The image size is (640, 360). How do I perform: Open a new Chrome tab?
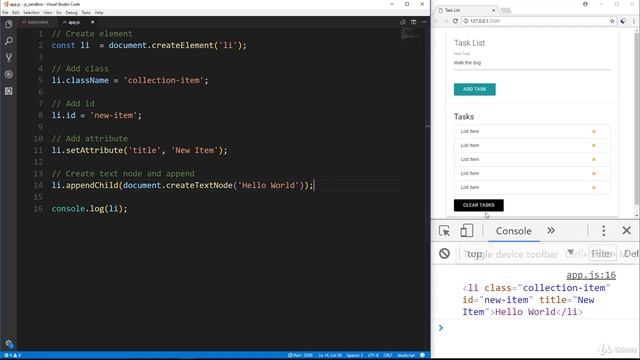[x=506, y=10]
